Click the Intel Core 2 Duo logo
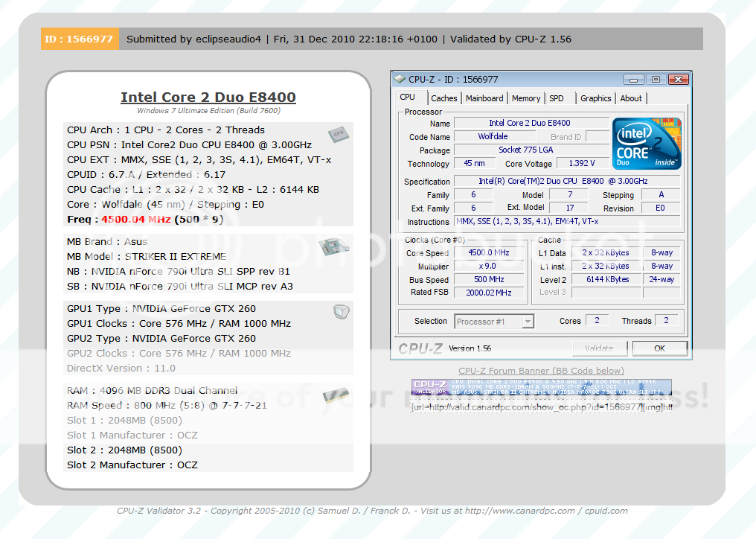The width and height of the screenshot is (756, 539). click(647, 144)
